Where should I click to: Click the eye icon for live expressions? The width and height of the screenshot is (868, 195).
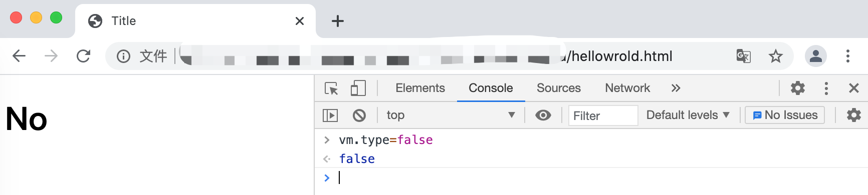coord(543,115)
